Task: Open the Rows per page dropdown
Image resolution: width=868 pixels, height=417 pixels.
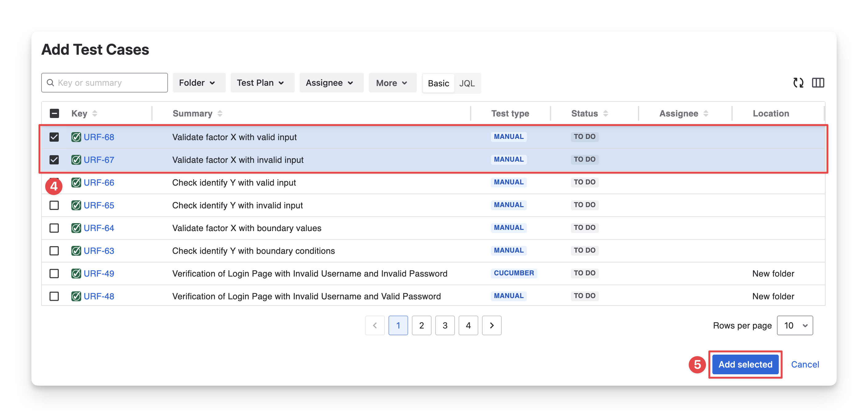Action: tap(794, 325)
